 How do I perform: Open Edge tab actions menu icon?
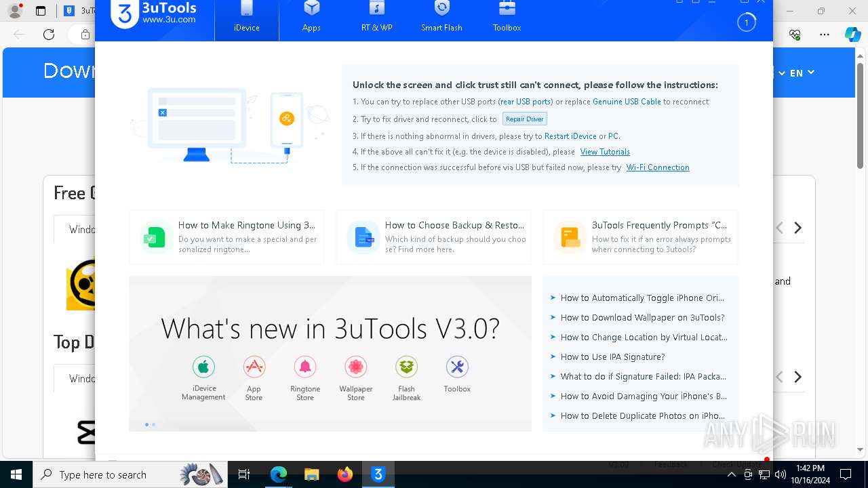tap(41, 11)
